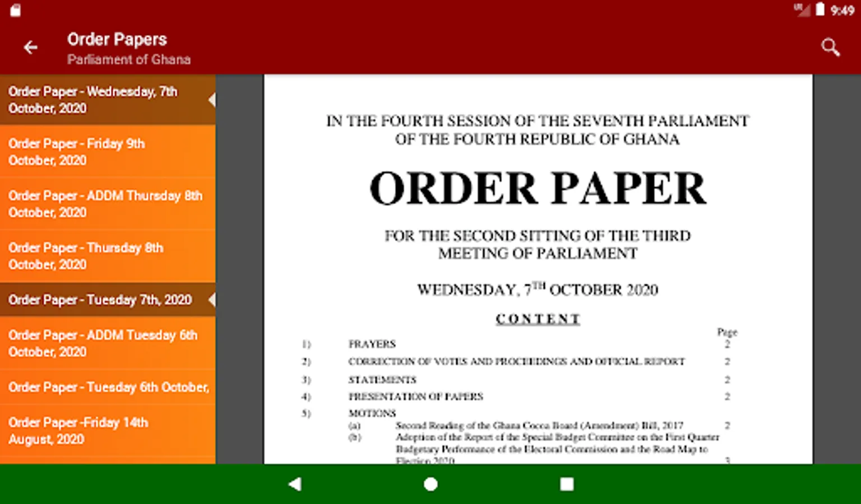Select Order Paper - Wednesday, 7th October, 2020
The height and width of the screenshot is (504, 861).
click(108, 100)
